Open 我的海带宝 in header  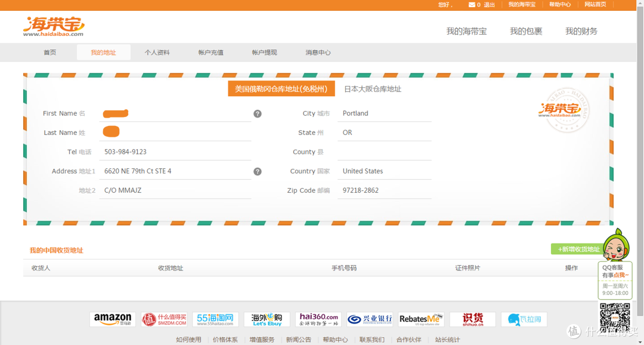tap(466, 31)
